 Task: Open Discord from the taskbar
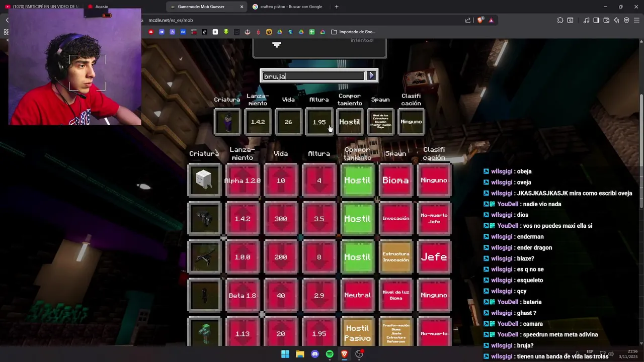click(x=315, y=354)
